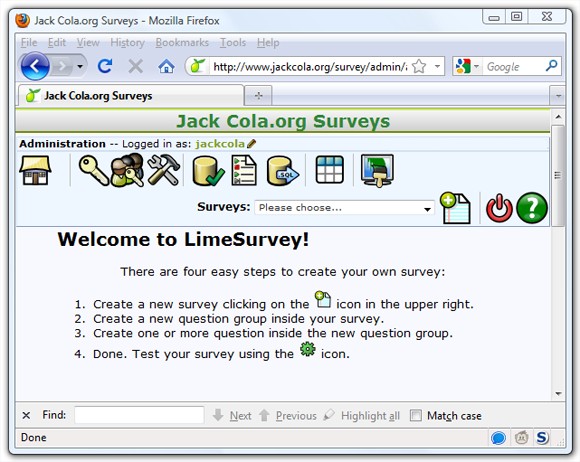The image size is (580, 462).
Task: Open the LimeSurvey admin home icon
Action: point(35,170)
